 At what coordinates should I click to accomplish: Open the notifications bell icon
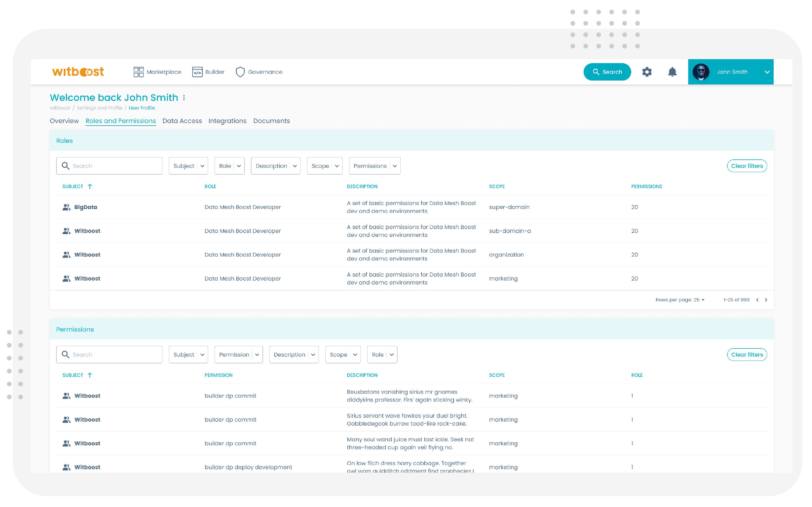coord(672,72)
